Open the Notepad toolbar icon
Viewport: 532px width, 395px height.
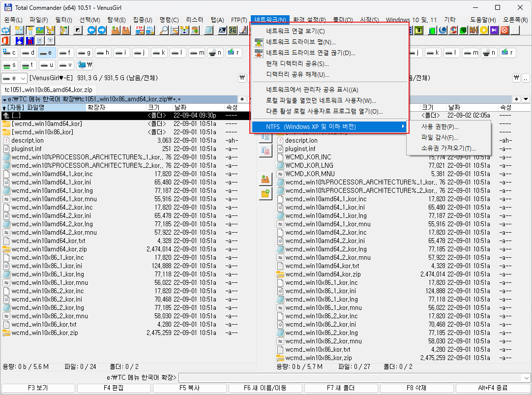[x=208, y=30]
